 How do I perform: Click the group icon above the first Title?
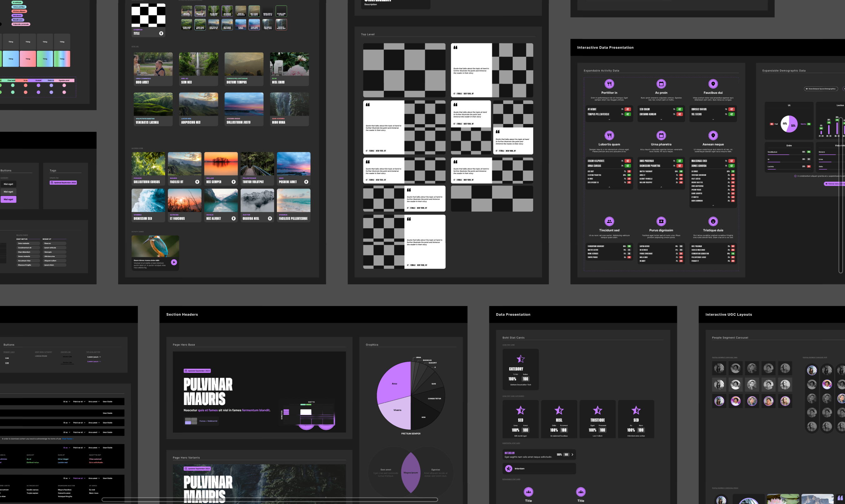528,492
